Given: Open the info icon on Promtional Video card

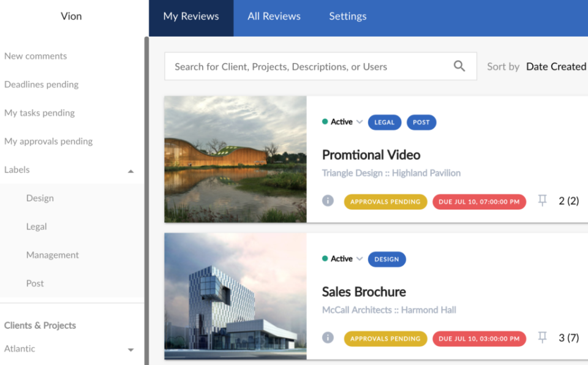Looking at the screenshot, I should click(x=328, y=201).
